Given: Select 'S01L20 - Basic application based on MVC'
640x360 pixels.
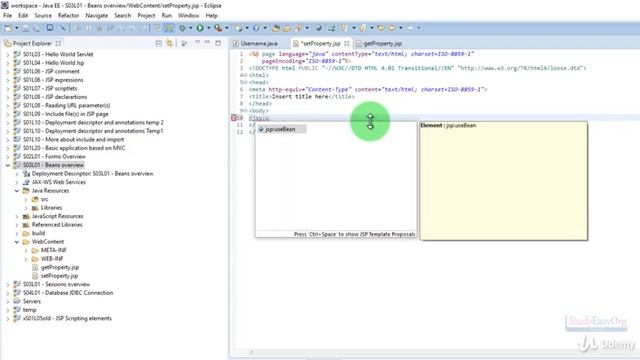Looking at the screenshot, I should 74,148.
